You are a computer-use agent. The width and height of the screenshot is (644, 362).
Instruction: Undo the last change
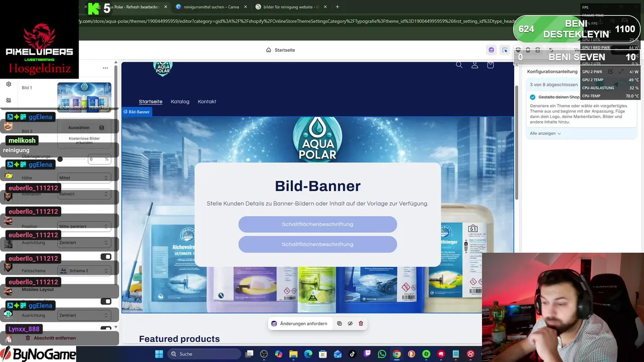click(x=551, y=50)
